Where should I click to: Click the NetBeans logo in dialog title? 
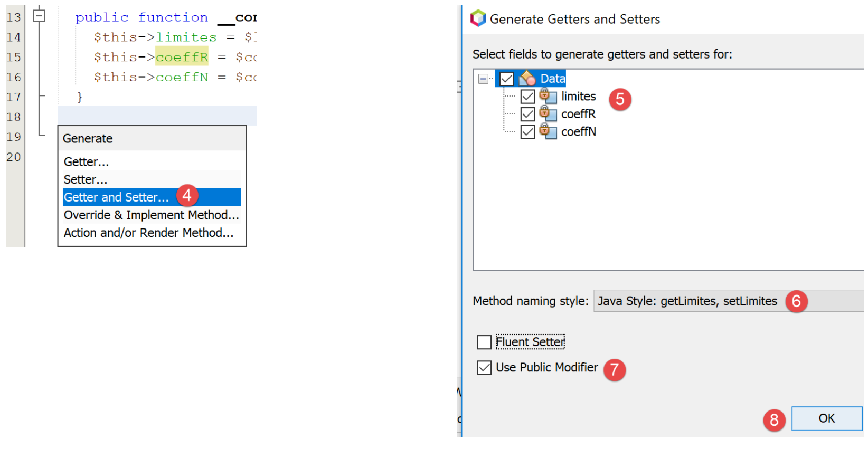coord(478,18)
